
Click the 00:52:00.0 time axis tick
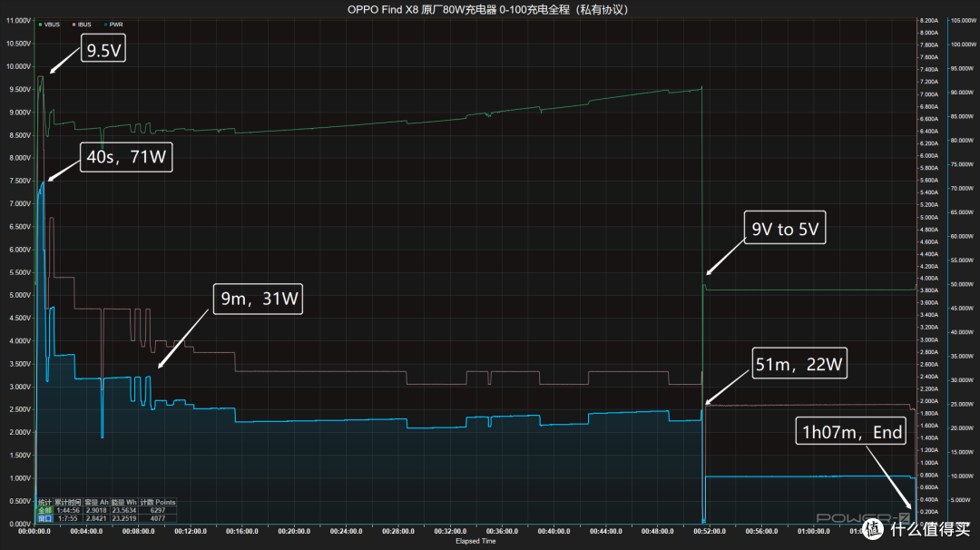(x=710, y=531)
